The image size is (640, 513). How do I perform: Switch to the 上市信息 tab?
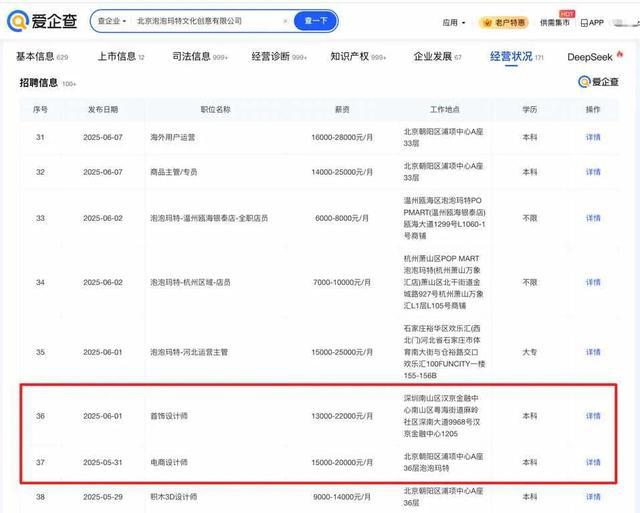tap(121, 57)
